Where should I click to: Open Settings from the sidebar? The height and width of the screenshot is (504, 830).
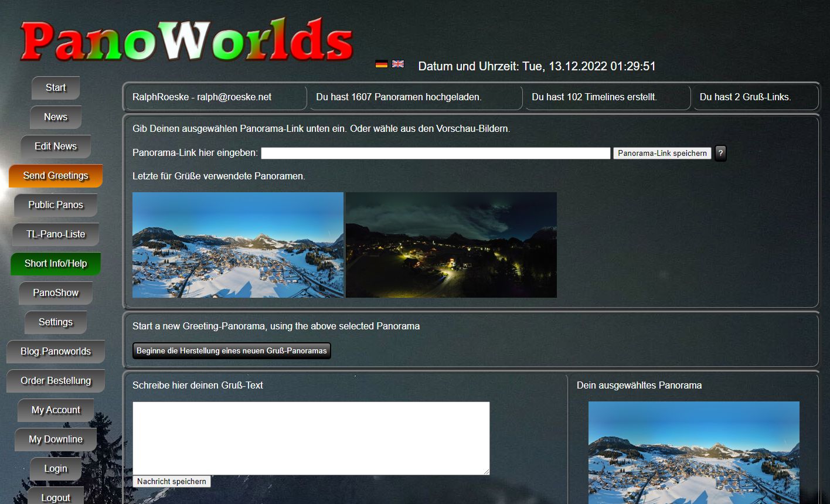click(56, 322)
